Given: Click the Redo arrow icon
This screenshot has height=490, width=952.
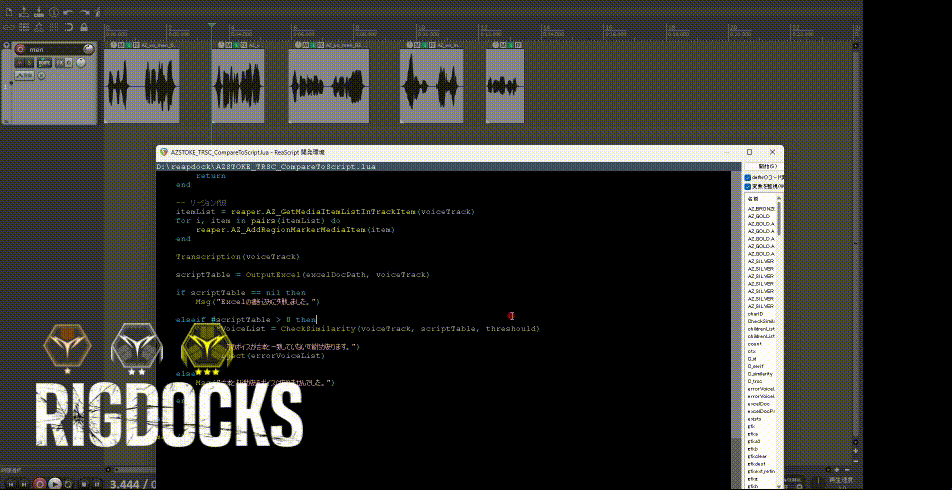Looking at the screenshot, I should (84, 12).
